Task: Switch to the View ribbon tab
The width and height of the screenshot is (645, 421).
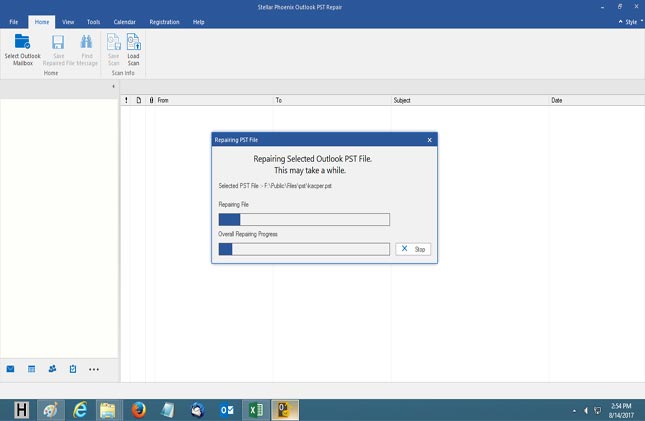Action: point(68,22)
